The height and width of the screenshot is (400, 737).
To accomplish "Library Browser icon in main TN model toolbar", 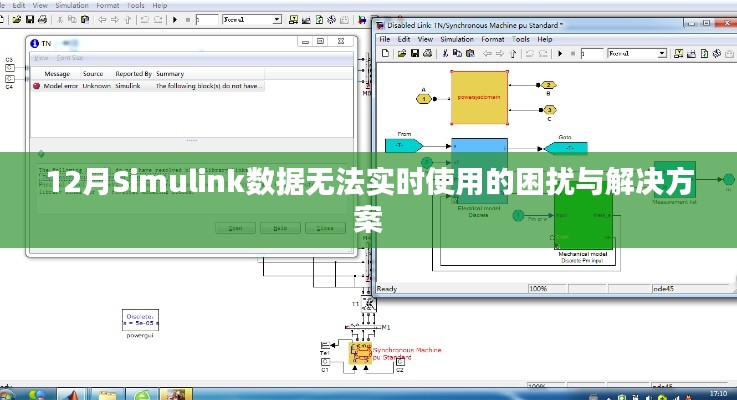I will click(293, 19).
